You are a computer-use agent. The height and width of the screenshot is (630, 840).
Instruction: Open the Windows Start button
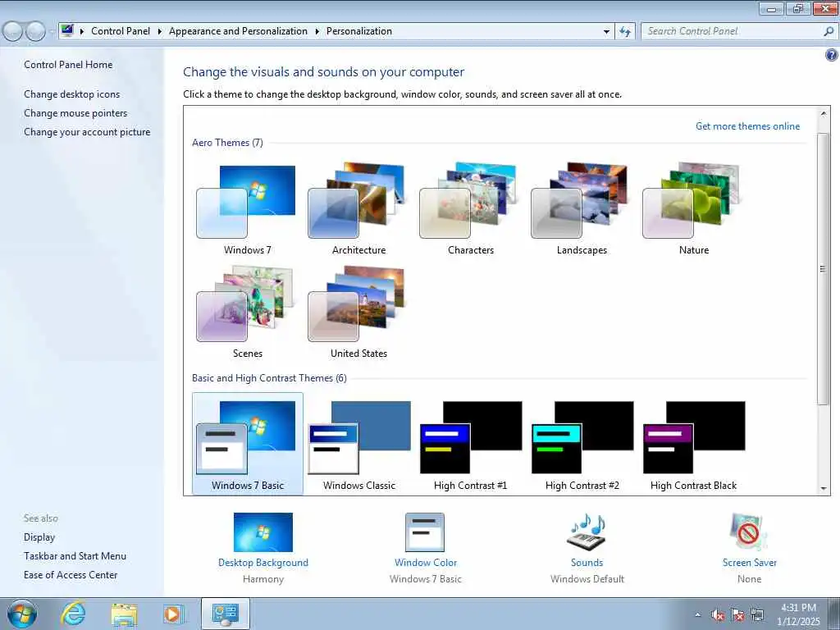[x=21, y=614]
